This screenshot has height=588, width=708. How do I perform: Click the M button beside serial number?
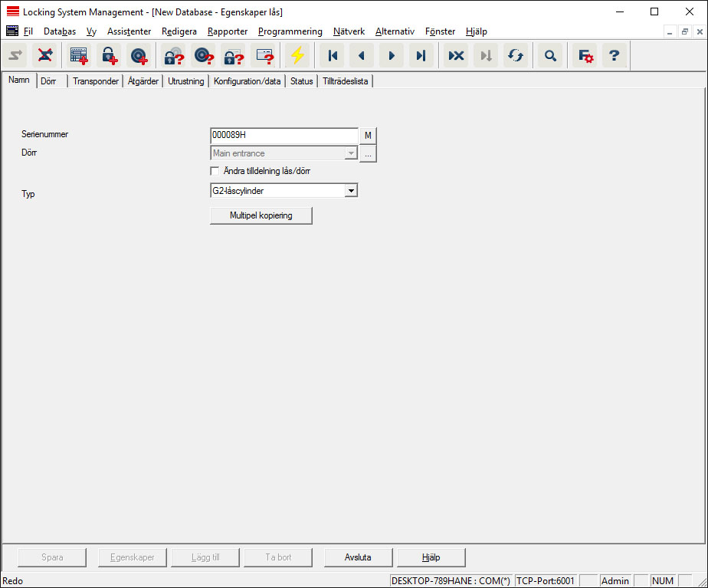coord(368,135)
